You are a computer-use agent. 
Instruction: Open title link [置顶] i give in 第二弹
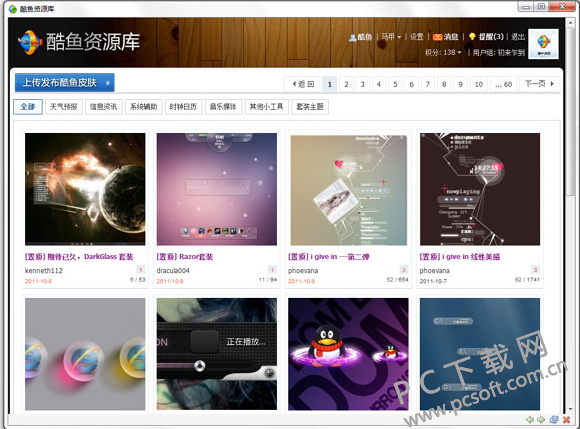pyautogui.click(x=328, y=257)
